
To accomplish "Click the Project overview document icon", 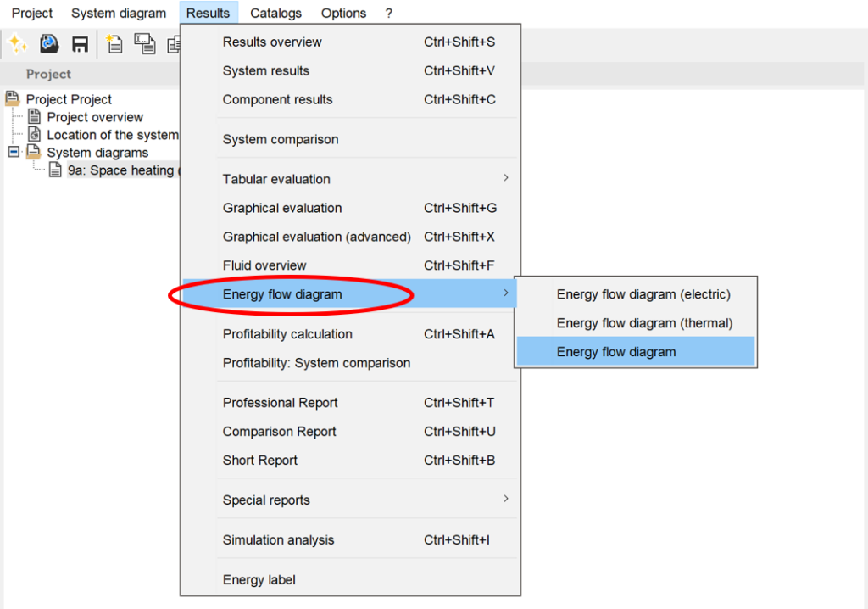I will point(34,117).
